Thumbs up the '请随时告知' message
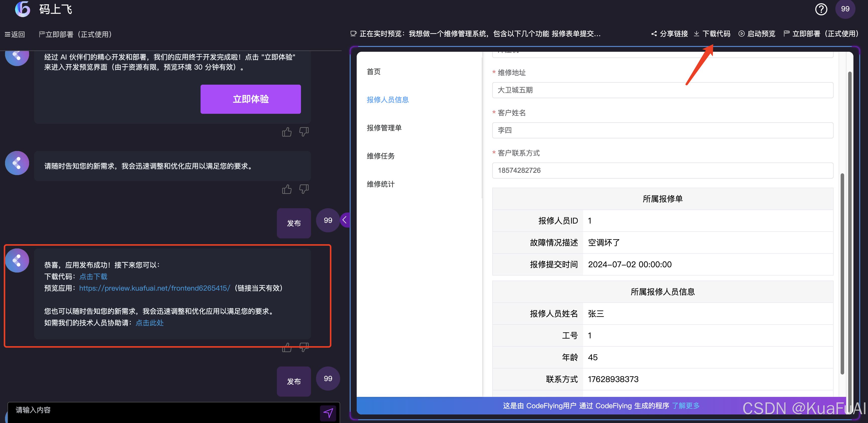The width and height of the screenshot is (868, 423). (x=287, y=189)
